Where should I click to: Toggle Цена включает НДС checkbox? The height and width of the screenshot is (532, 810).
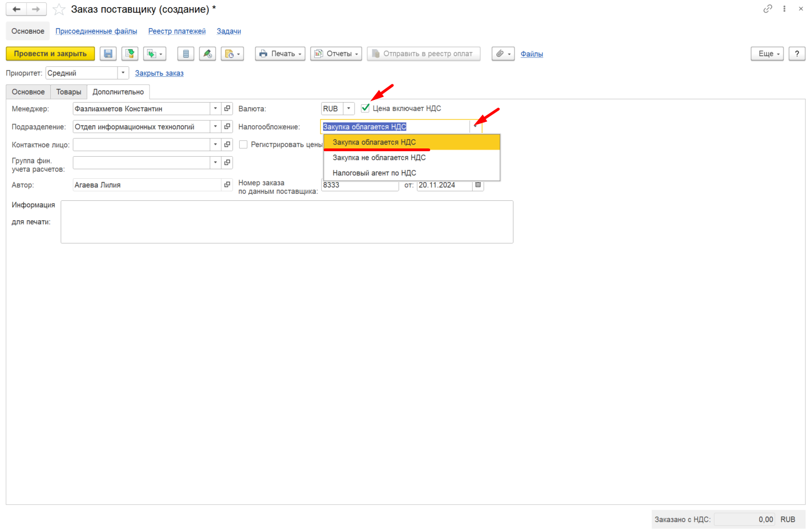(x=365, y=108)
